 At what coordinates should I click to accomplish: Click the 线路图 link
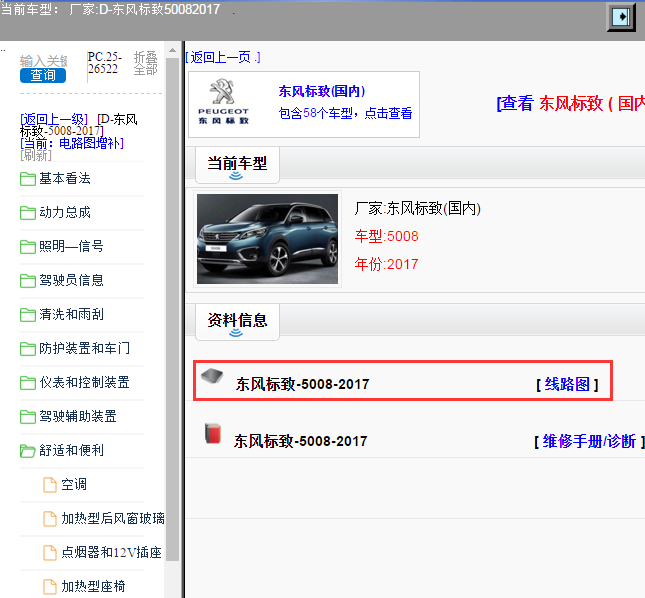pyautogui.click(x=567, y=385)
